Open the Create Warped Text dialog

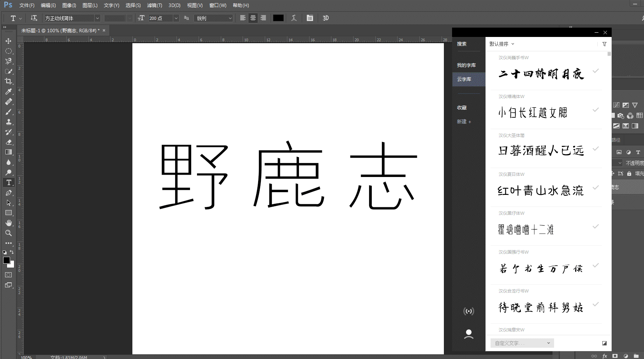294,18
